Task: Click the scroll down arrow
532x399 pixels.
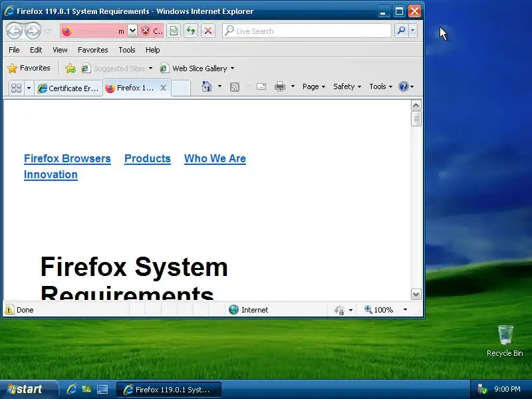Action: tap(416, 294)
